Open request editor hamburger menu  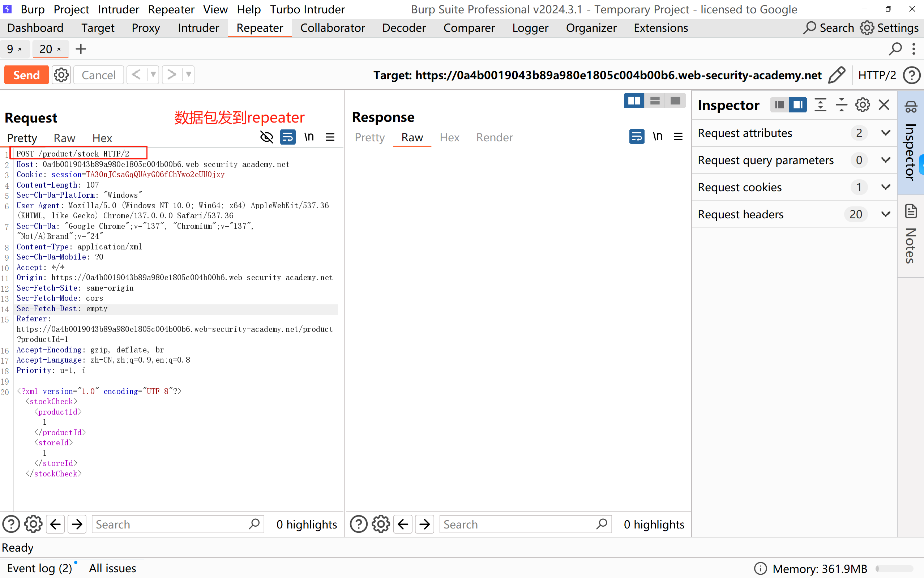coord(330,137)
